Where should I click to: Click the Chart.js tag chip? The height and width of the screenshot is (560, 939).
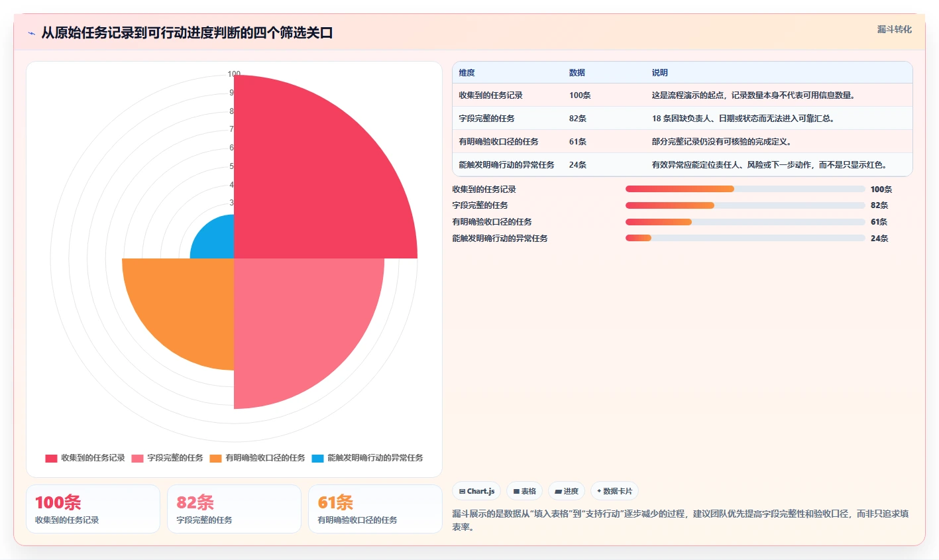tap(476, 491)
